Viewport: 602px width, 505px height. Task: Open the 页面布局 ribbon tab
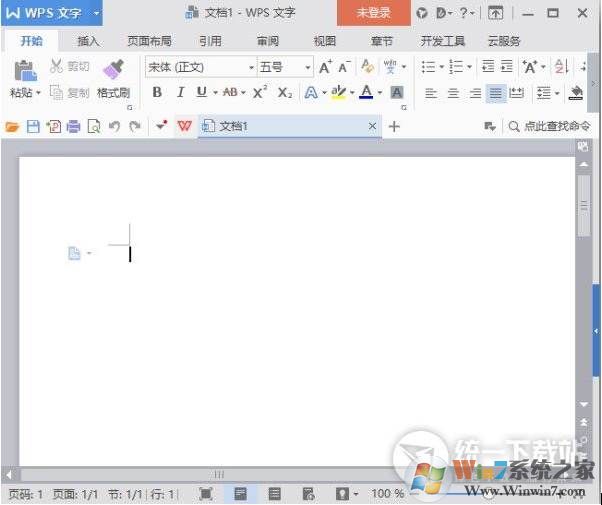tap(149, 41)
